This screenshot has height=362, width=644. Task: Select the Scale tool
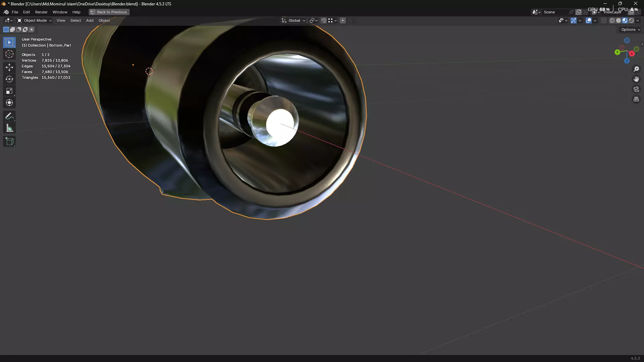9,91
